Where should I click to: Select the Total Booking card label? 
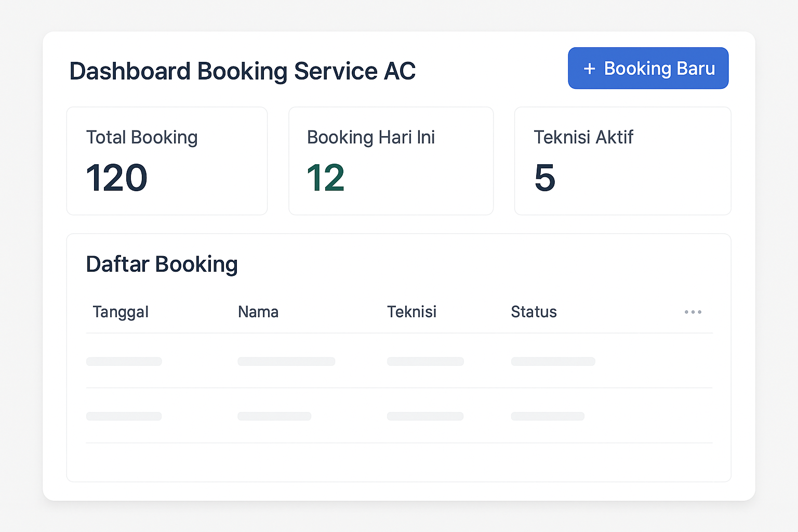(x=142, y=137)
